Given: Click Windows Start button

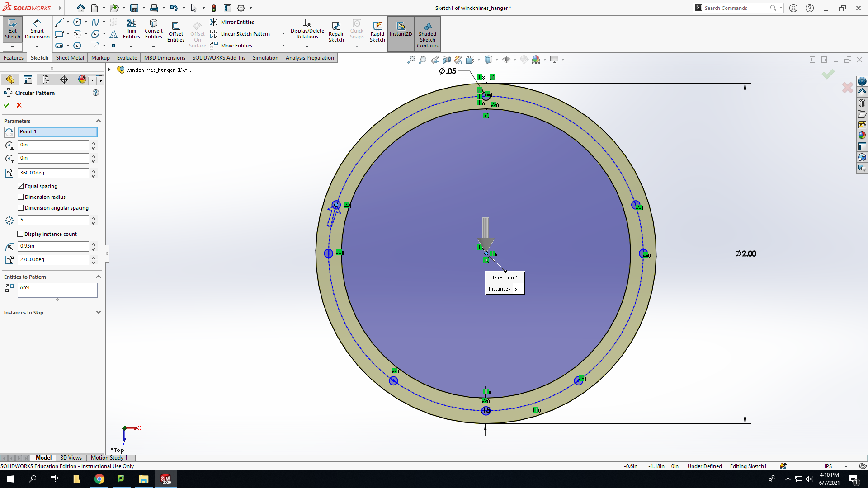Looking at the screenshot, I should [x=11, y=479].
